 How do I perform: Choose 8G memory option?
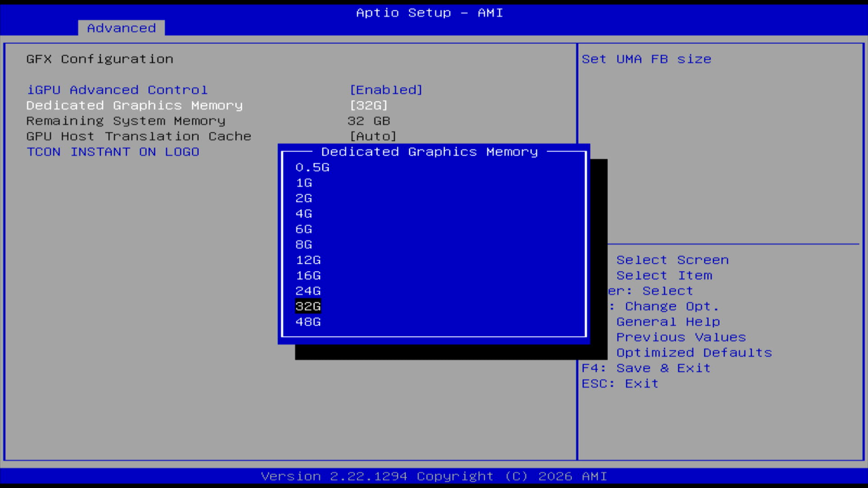click(x=304, y=245)
